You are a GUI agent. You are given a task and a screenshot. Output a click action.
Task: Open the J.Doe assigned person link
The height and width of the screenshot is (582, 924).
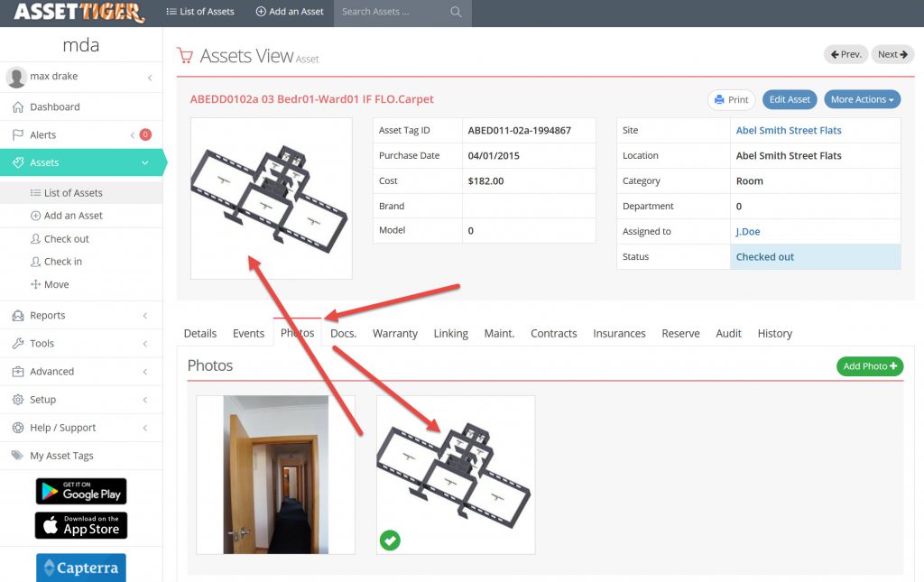pos(748,232)
